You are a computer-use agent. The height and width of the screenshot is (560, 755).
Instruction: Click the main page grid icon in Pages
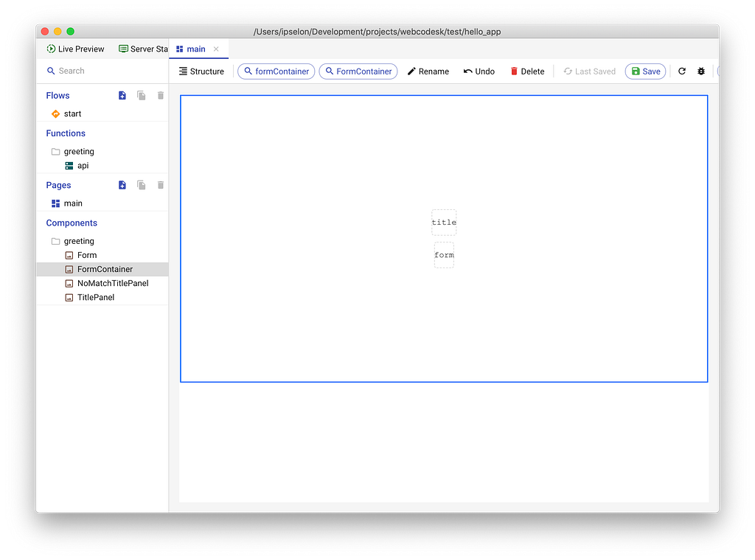(x=56, y=203)
